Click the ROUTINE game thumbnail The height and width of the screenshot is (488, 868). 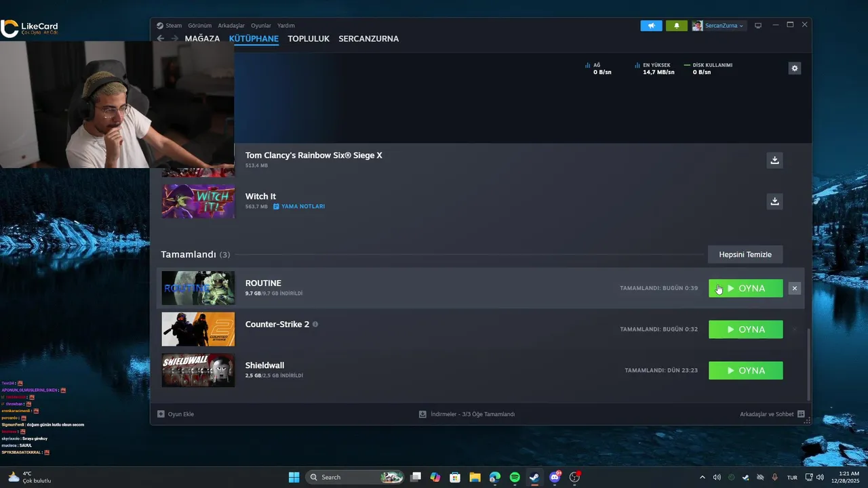[x=198, y=288]
